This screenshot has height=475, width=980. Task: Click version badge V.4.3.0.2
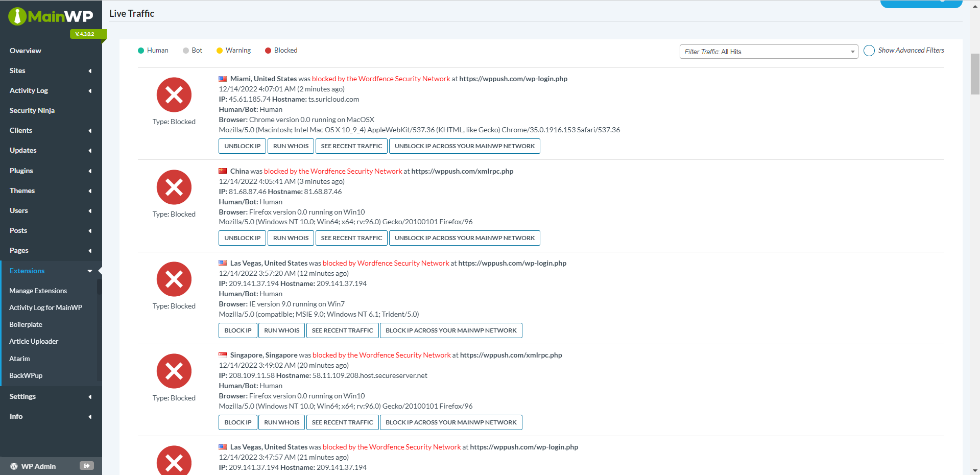(87, 34)
